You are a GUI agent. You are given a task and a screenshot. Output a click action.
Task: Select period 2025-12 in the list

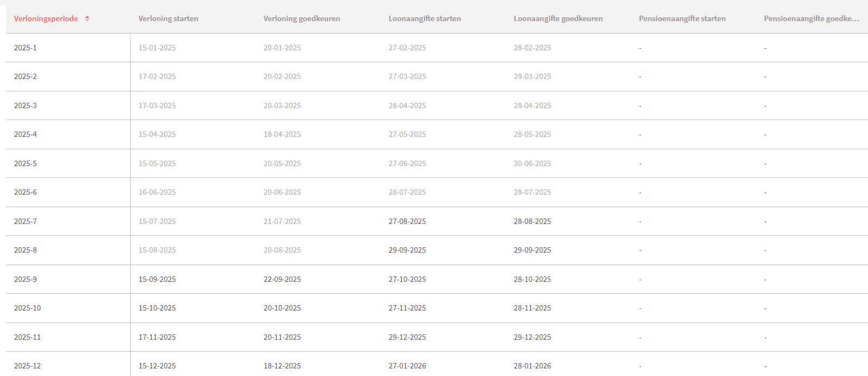[x=28, y=366]
